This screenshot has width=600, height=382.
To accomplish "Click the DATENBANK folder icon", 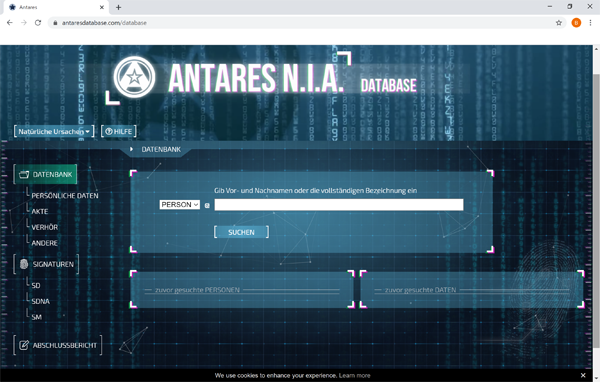I will click(24, 175).
